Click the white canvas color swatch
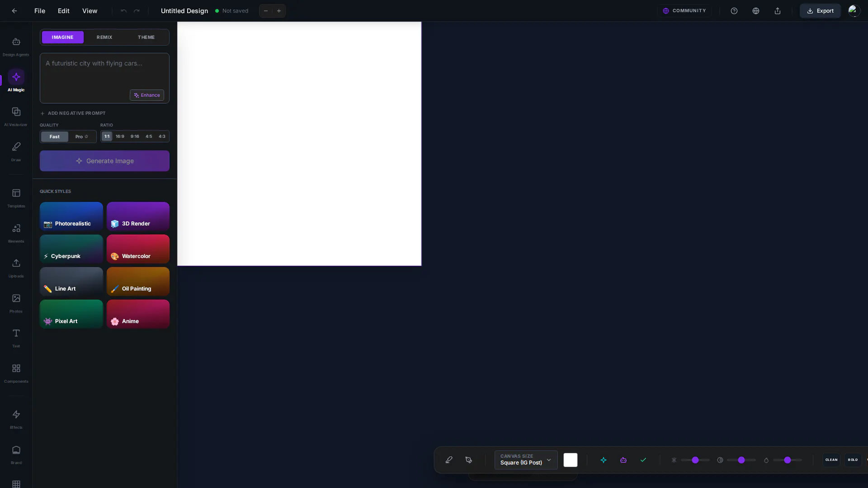Viewport: 868px width, 488px height. tap(571, 460)
